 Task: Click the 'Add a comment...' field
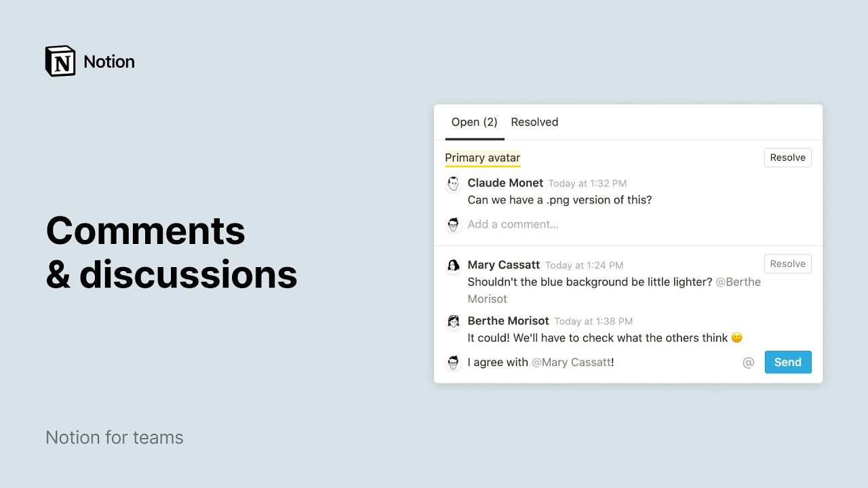point(513,224)
